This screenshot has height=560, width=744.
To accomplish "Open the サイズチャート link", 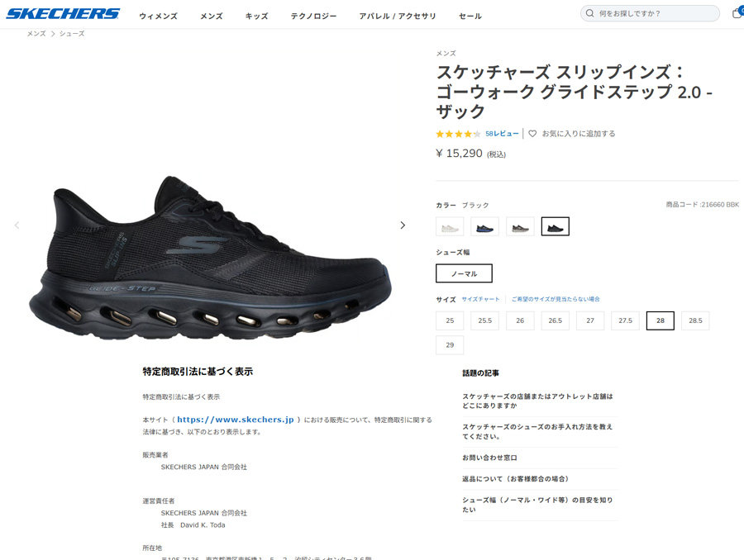I will click(480, 299).
